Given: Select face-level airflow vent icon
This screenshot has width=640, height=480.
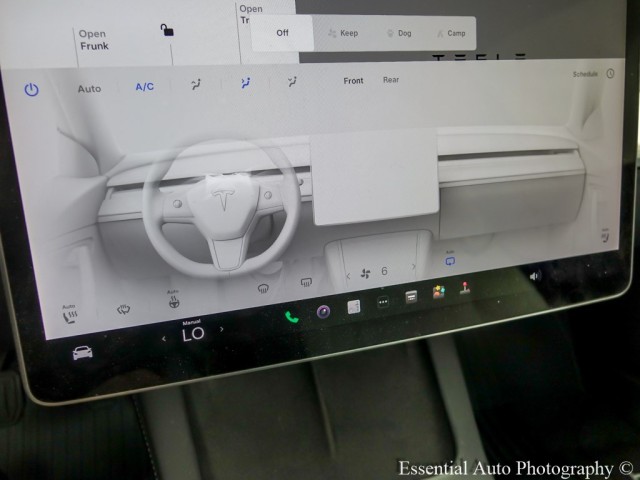Looking at the screenshot, I should pos(245,83).
